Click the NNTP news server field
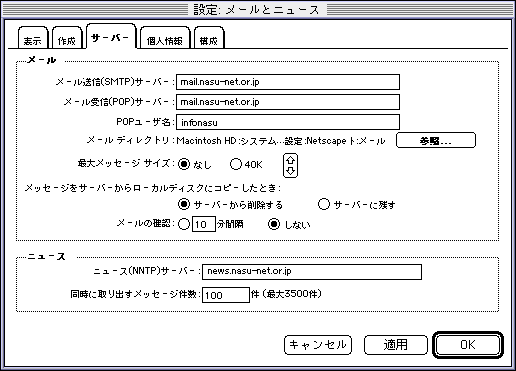The image size is (516, 371). 312,272
